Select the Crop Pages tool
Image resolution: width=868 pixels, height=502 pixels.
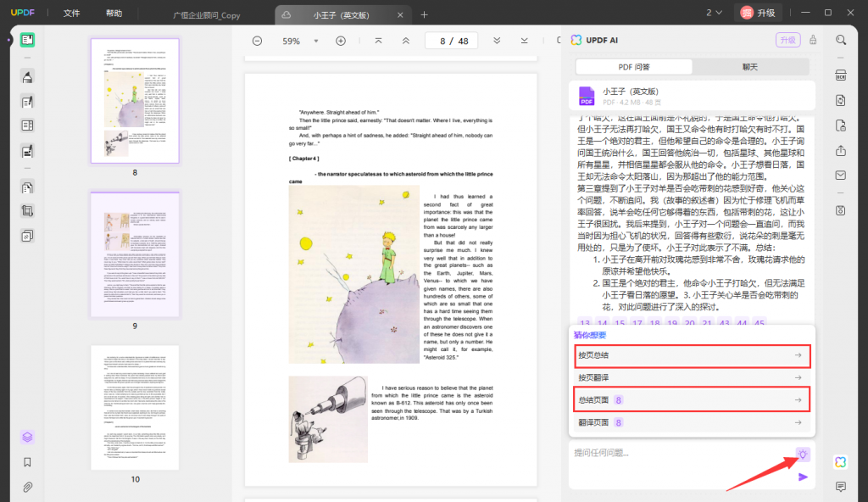coord(27,211)
